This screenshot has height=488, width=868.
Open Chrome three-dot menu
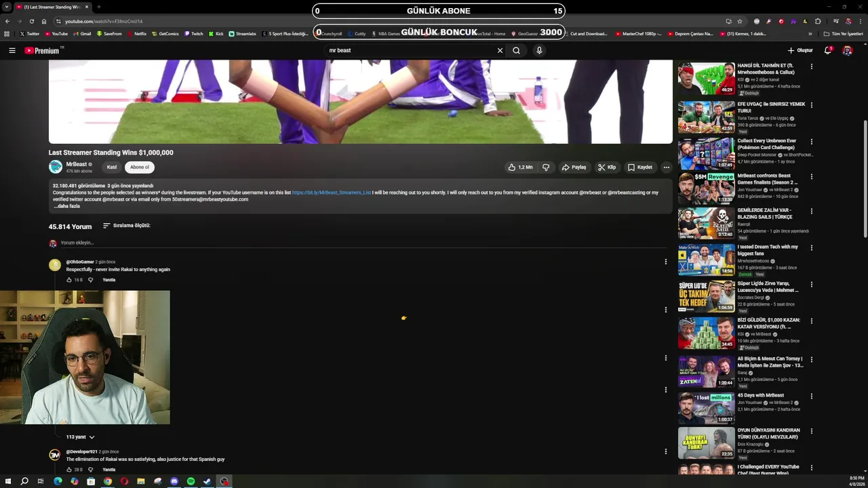click(861, 21)
